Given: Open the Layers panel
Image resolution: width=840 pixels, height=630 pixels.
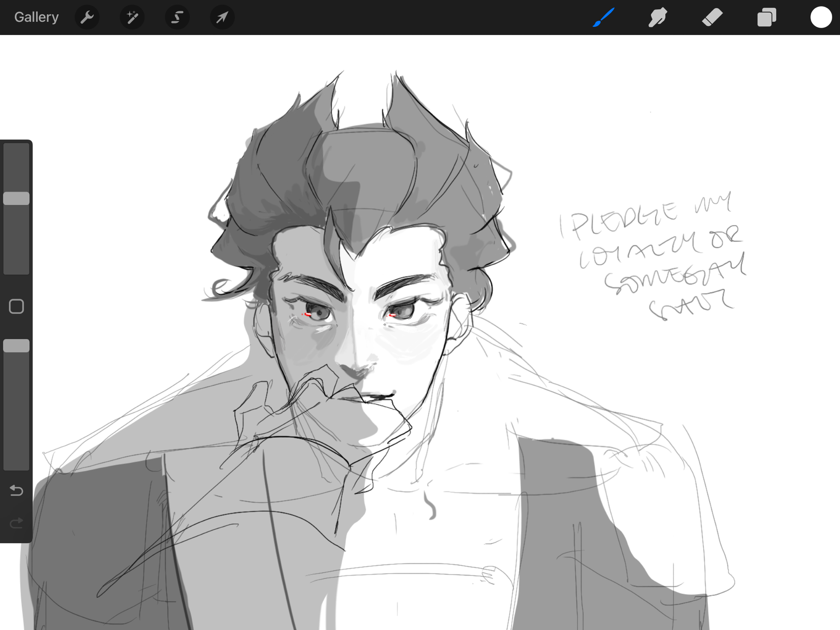Looking at the screenshot, I should tap(766, 17).
